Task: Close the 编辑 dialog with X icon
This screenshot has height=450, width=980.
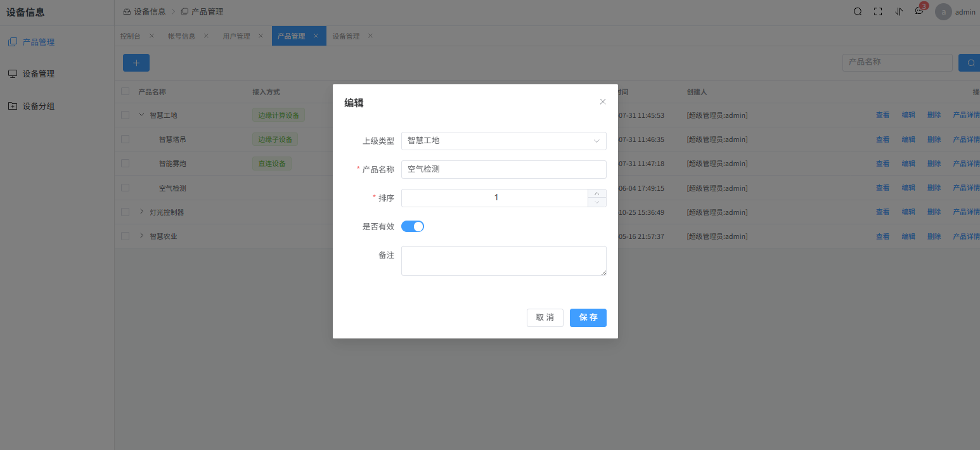Action: (603, 101)
